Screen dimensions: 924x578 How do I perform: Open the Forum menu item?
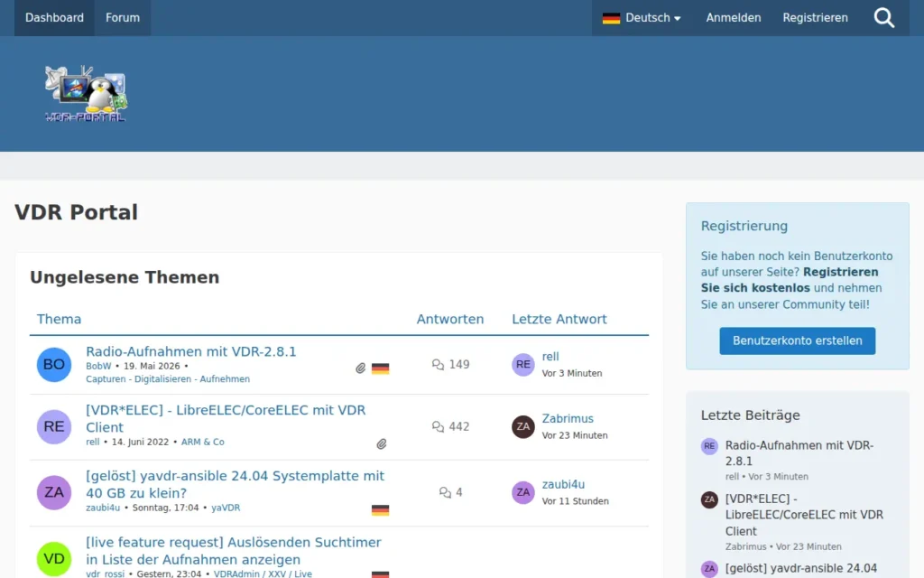coord(123,18)
